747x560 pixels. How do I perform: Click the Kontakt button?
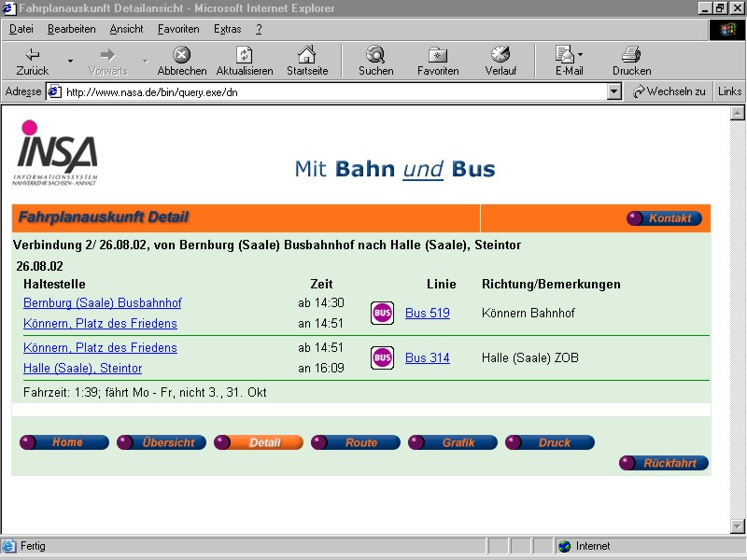(x=664, y=218)
